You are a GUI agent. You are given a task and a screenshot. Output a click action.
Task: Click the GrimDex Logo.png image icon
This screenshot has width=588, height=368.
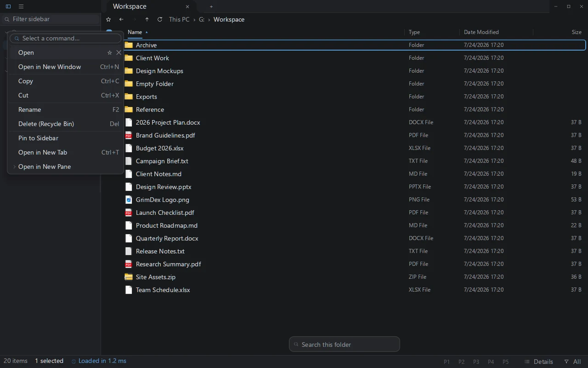coord(129,200)
